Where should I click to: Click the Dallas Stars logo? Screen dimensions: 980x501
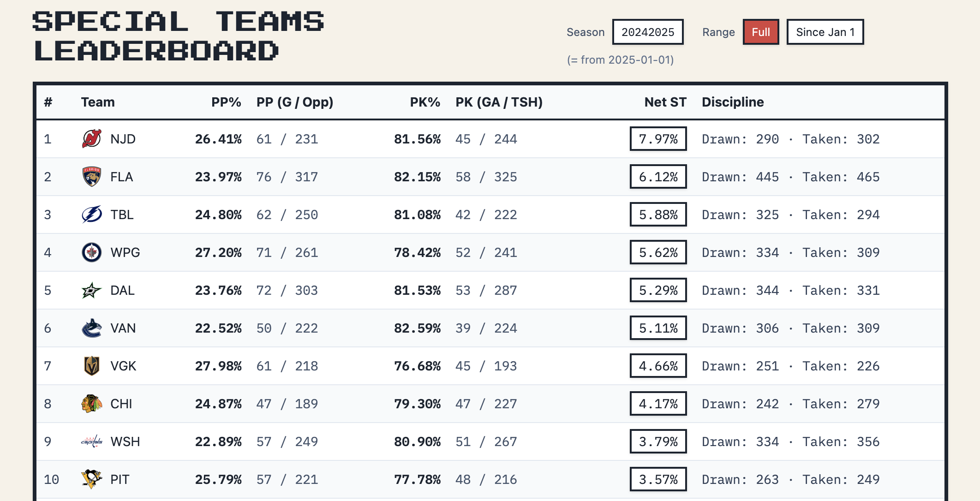click(91, 290)
